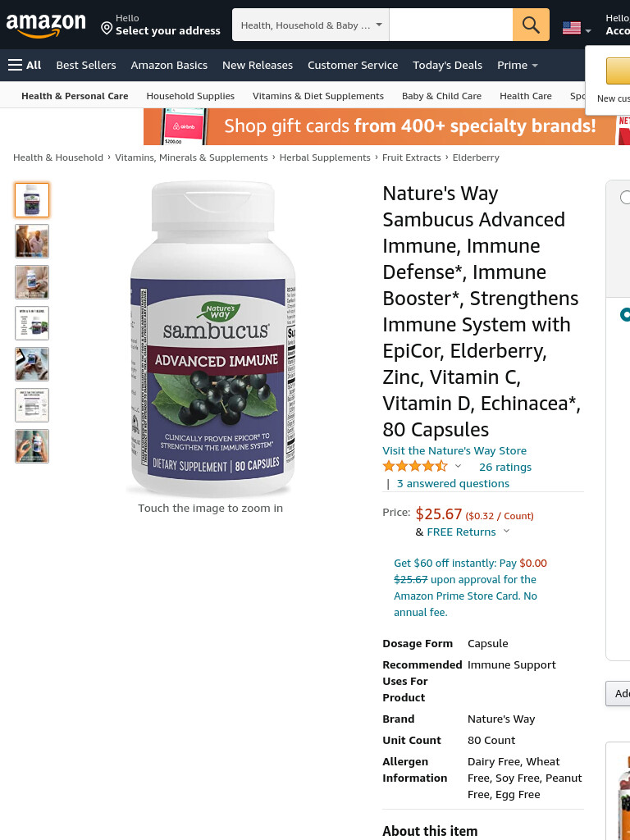The image size is (630, 840).
Task: Open the Health, Household & Baby search dropdown
Action: (x=311, y=25)
